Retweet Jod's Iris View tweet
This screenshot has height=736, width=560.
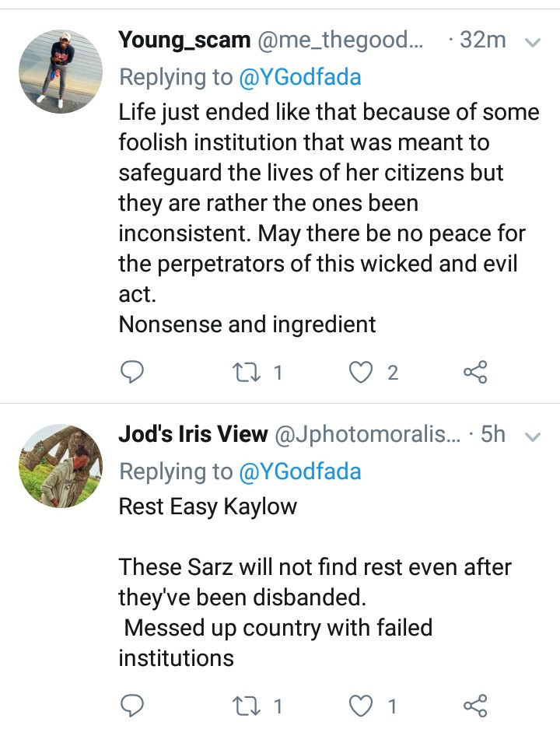click(246, 706)
